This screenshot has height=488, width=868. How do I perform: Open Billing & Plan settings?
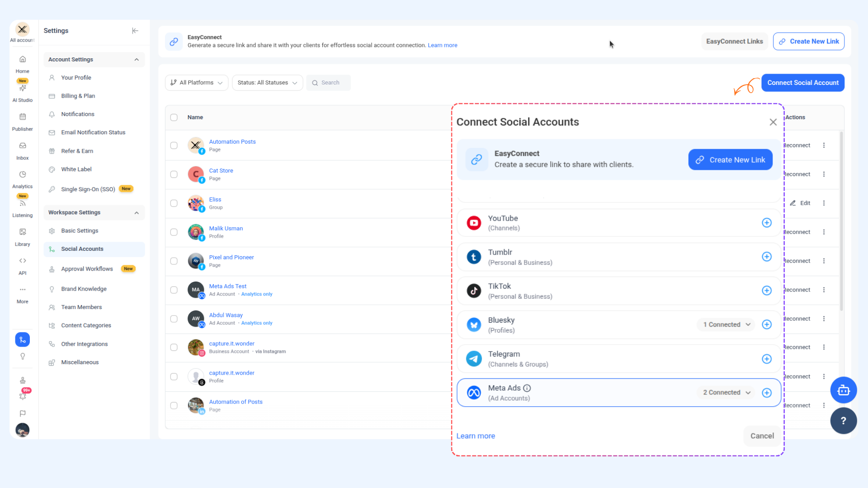[78, 96]
